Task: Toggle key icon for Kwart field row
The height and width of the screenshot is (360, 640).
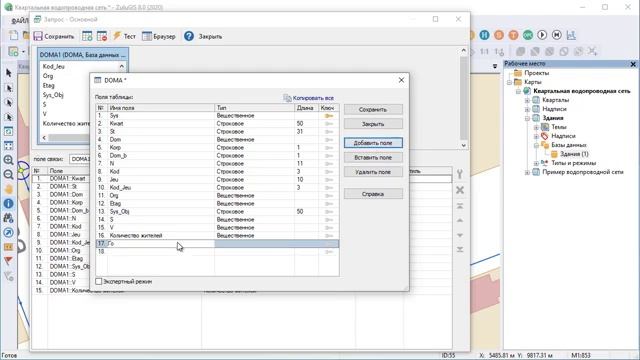Action: pos(329,124)
